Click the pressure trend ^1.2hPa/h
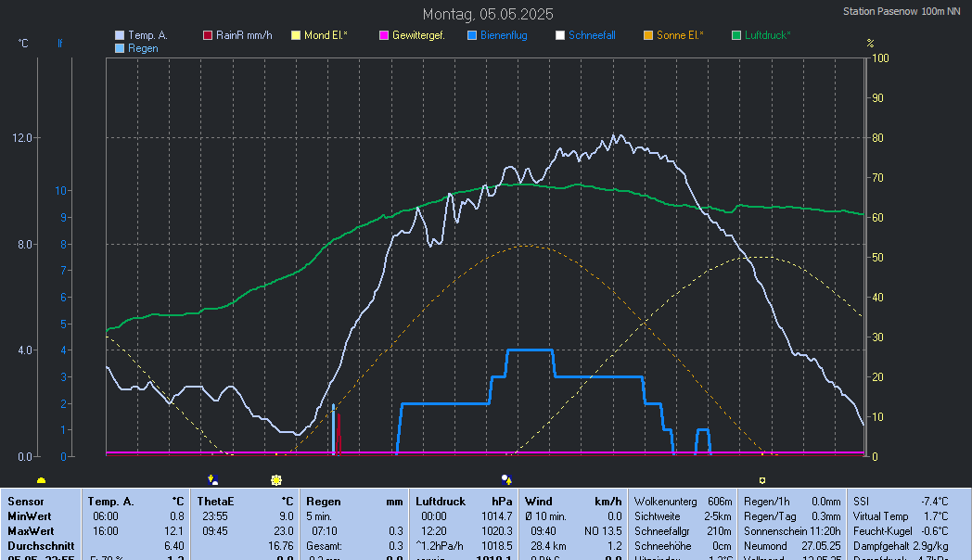Viewport: 972px width, 560px height. click(440, 546)
